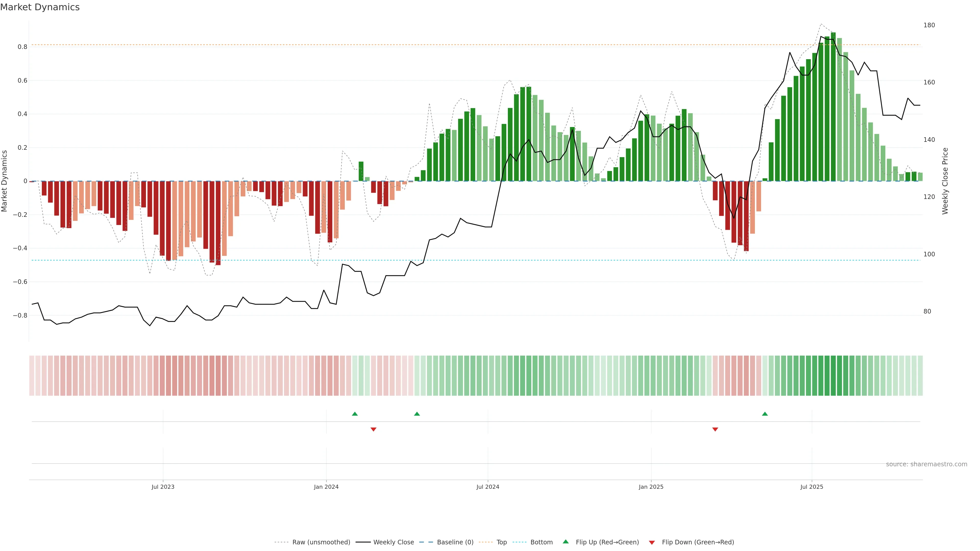Click the Flip Down legend triangle icon
Screen dimensions: 980x551
(652, 542)
